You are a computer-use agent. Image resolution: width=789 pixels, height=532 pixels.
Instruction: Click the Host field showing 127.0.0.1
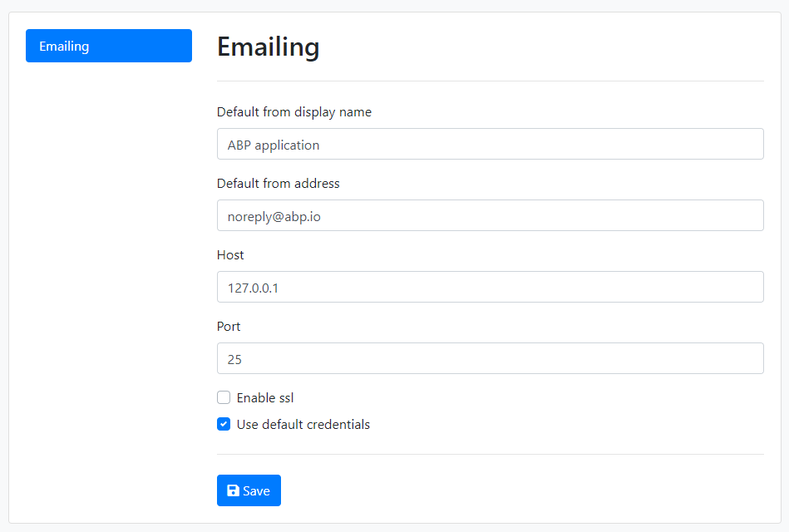click(x=490, y=287)
